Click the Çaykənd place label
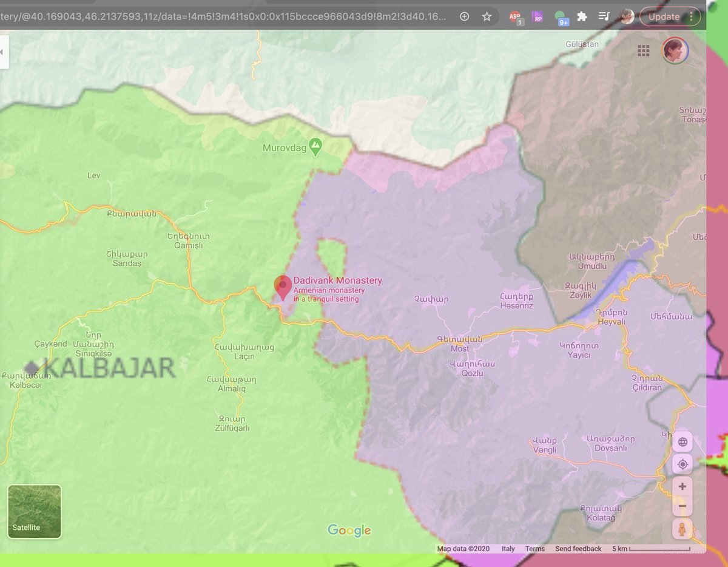This screenshot has width=728, height=567. (50, 344)
